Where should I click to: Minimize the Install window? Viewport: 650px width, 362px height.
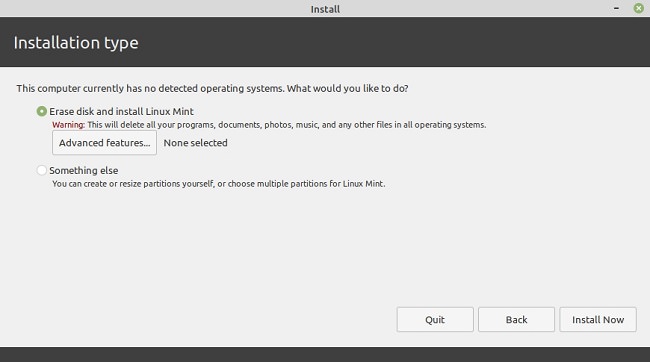[x=616, y=8]
